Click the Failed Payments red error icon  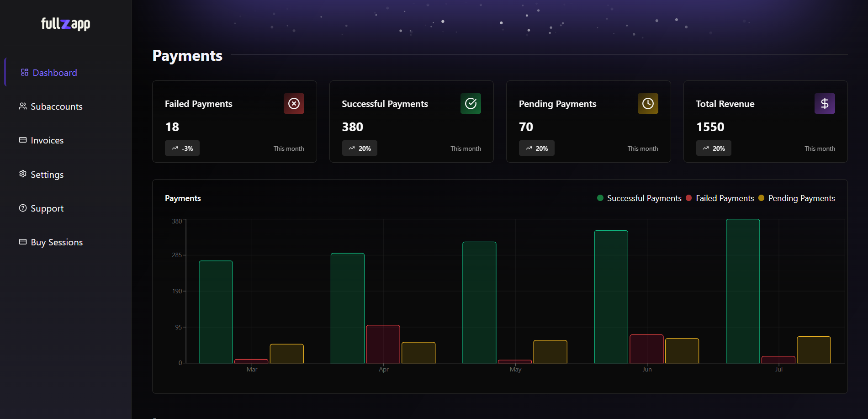[294, 103]
